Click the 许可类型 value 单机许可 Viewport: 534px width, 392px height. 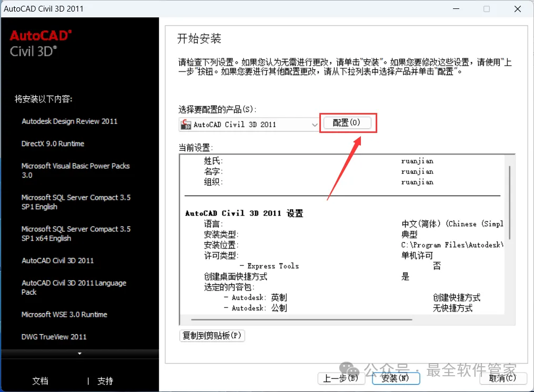tap(417, 255)
